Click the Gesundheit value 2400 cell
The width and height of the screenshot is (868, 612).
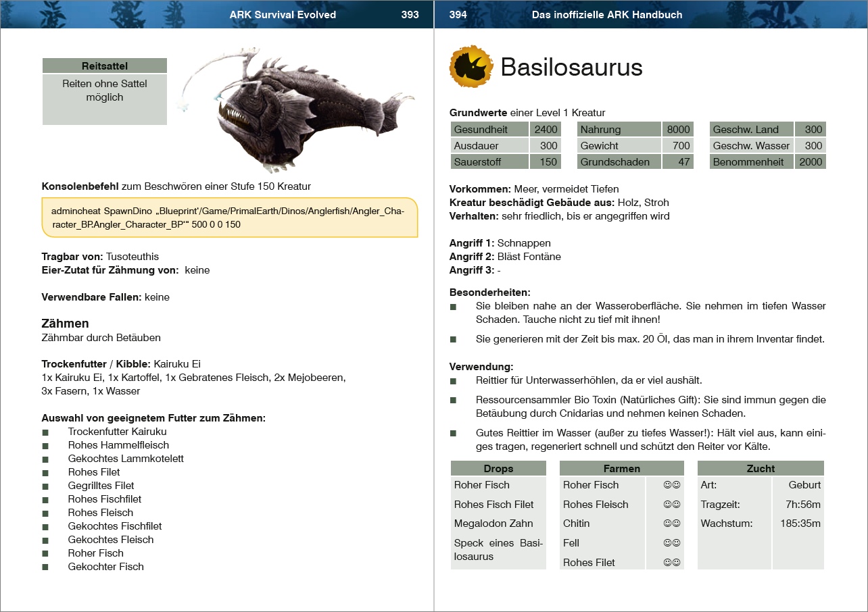click(545, 130)
